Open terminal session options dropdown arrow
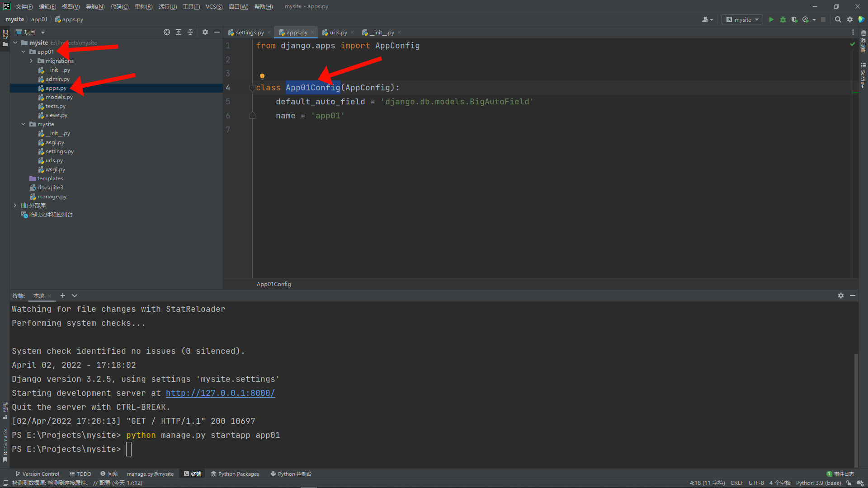 [x=75, y=296]
